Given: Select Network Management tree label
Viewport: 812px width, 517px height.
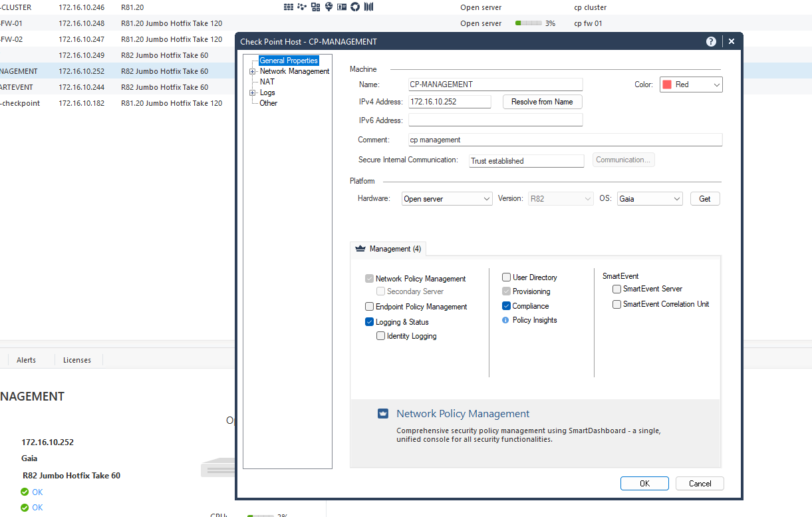Looking at the screenshot, I should (x=295, y=71).
